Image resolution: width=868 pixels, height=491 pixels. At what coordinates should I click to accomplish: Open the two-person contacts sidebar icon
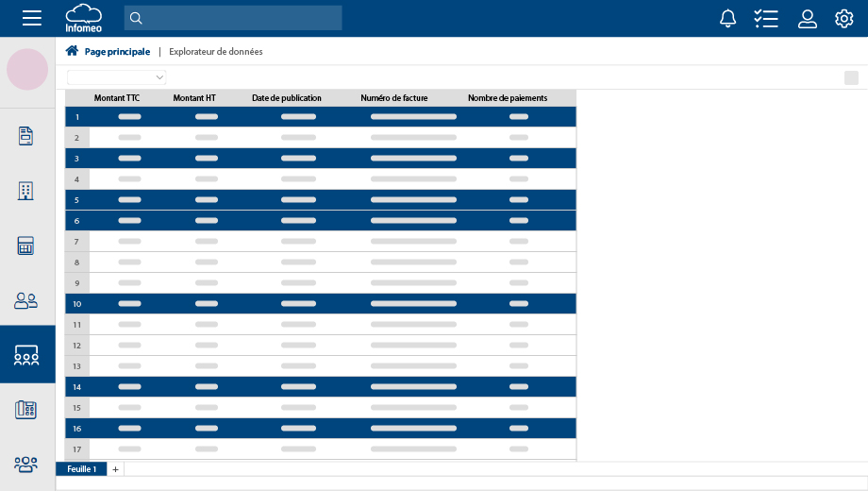[x=25, y=301]
